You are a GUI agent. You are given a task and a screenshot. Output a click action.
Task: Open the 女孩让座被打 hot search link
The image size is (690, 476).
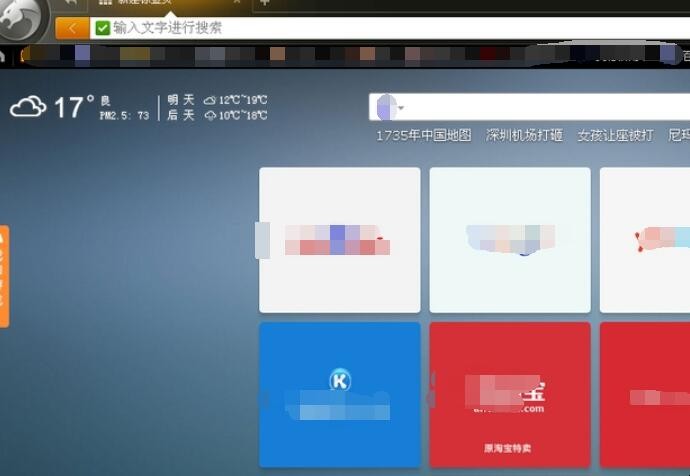(x=615, y=135)
